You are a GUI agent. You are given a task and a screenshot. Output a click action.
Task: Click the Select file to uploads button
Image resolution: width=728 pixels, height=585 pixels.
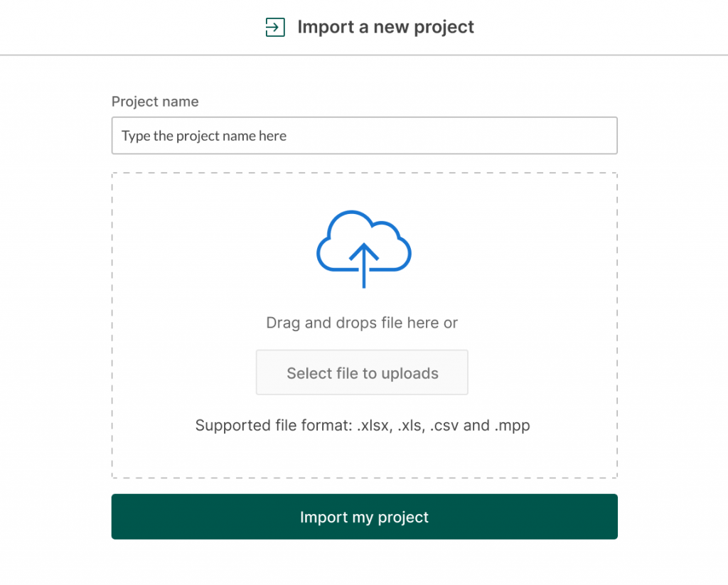click(x=362, y=372)
